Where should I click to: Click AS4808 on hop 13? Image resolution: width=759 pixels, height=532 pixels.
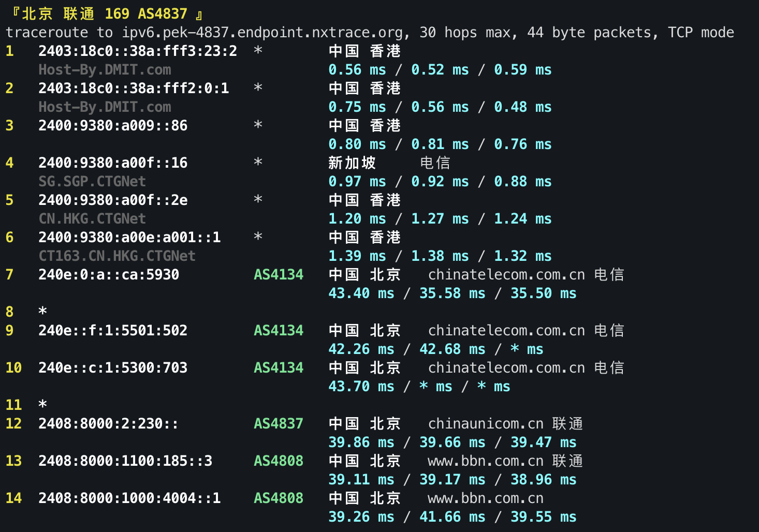279,461
